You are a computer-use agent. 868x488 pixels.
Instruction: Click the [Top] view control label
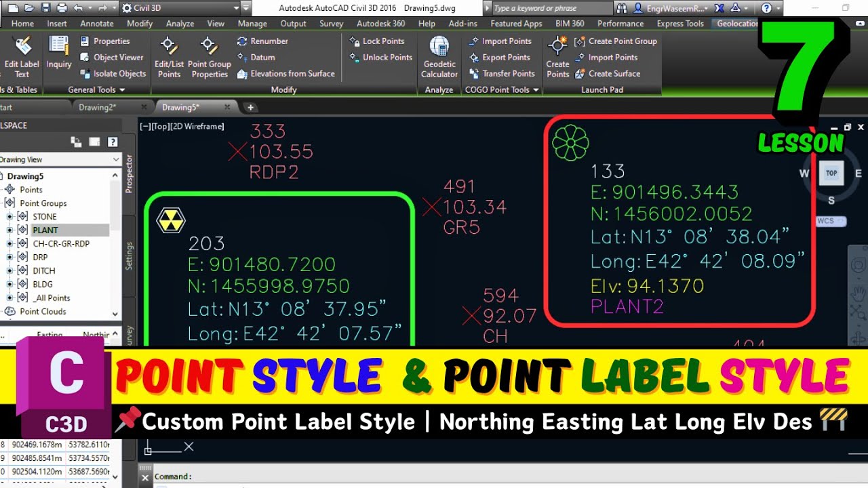[160, 126]
